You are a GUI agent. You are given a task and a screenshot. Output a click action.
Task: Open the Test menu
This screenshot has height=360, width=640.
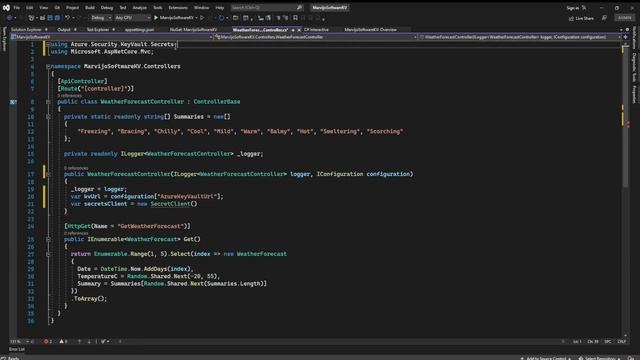(122, 8)
